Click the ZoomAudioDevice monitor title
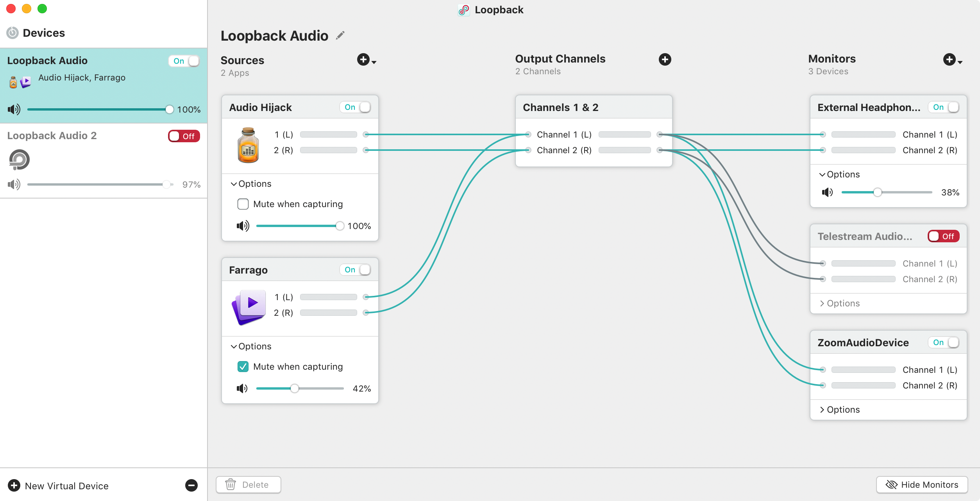980x501 pixels. 863,343
